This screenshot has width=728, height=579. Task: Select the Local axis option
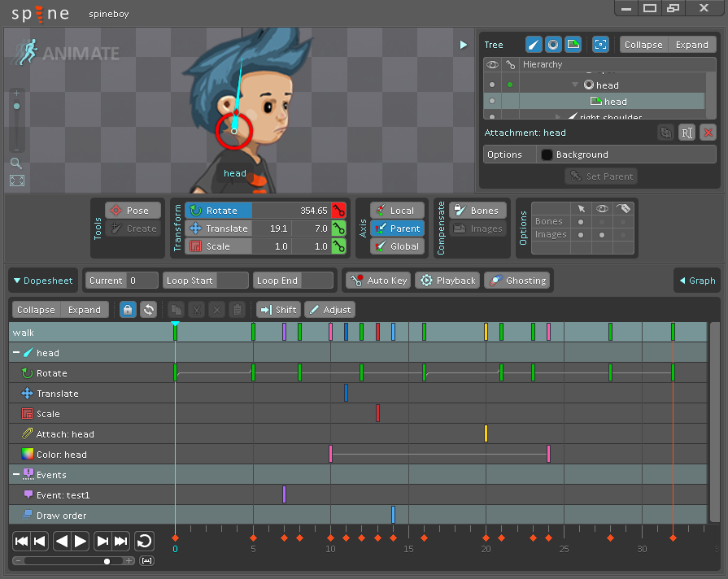click(x=396, y=211)
